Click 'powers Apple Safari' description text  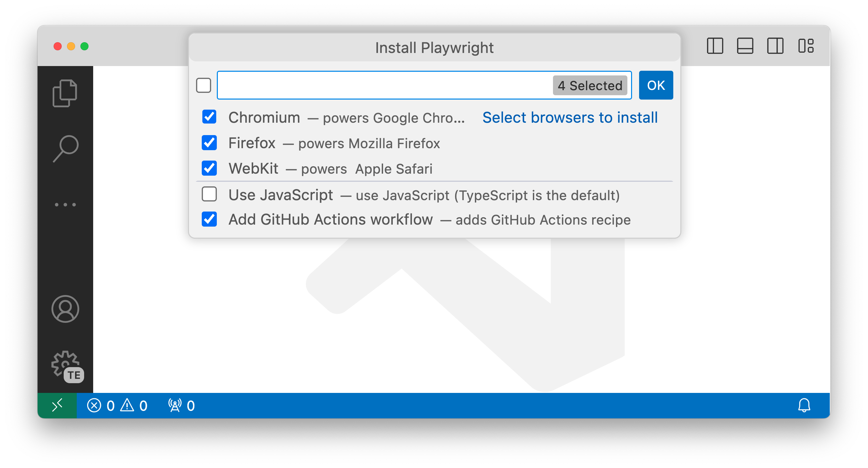pos(367,169)
